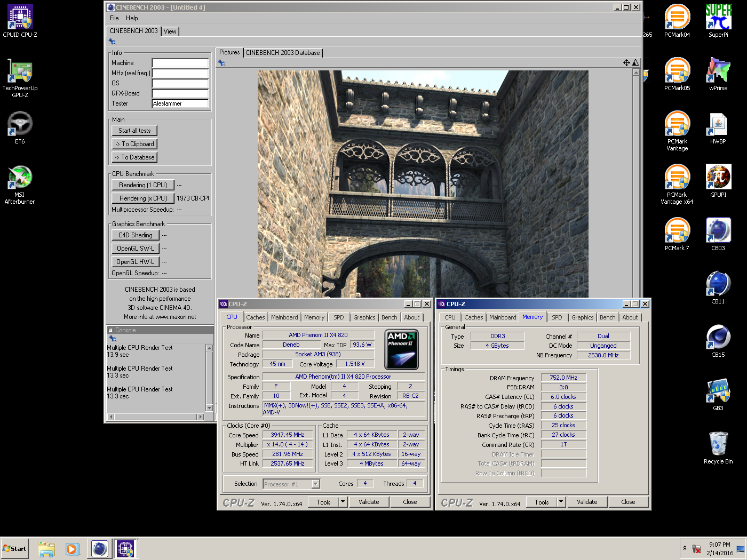Open Tools dropdown arrow in Memory tab window
Screen dimensions: 747x560
click(561, 502)
